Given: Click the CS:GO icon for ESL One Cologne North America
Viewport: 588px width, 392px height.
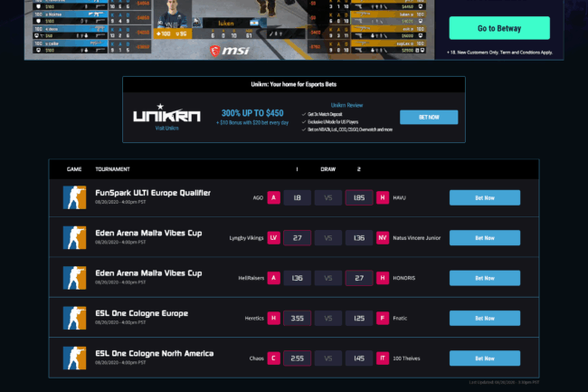Looking at the screenshot, I should click(x=74, y=358).
